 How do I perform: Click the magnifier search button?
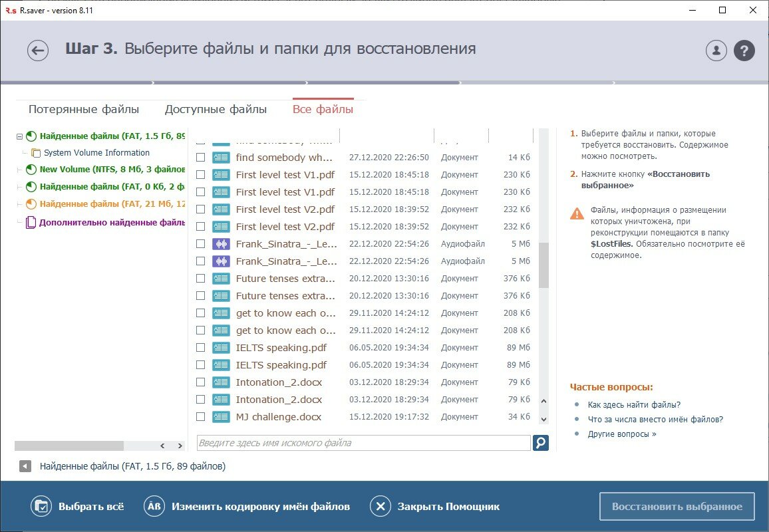[540, 443]
